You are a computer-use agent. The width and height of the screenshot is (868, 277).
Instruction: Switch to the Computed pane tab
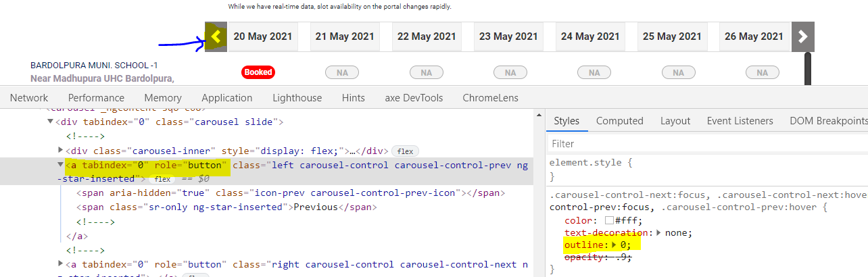[620, 121]
